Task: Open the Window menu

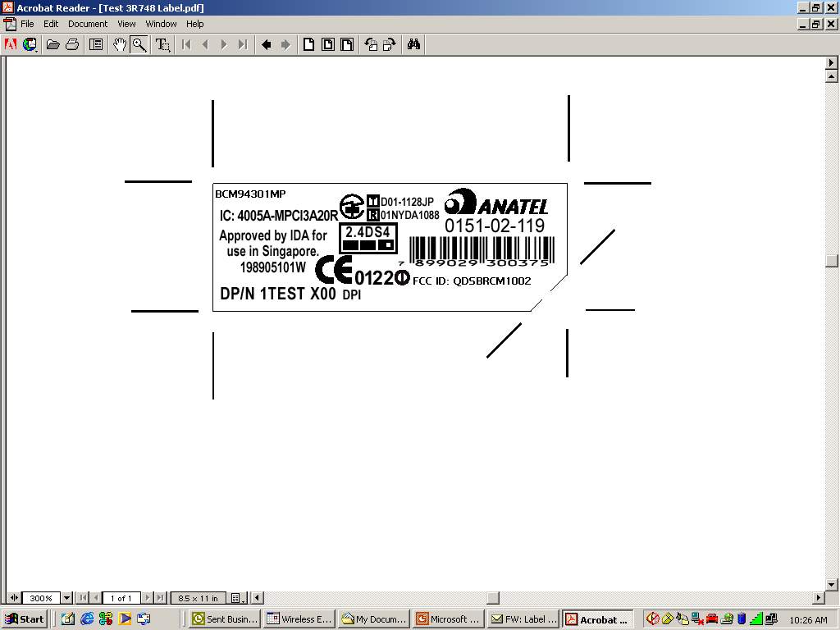Action: coord(161,24)
